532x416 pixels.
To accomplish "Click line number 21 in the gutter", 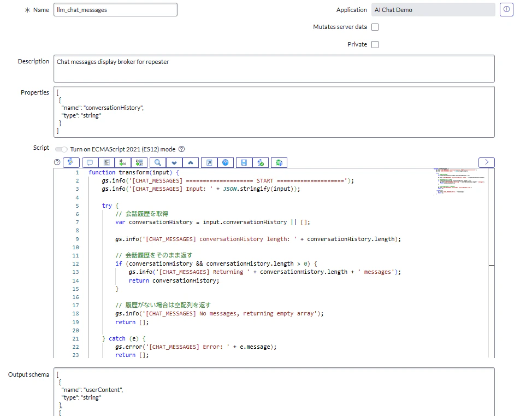I will [x=75, y=338].
